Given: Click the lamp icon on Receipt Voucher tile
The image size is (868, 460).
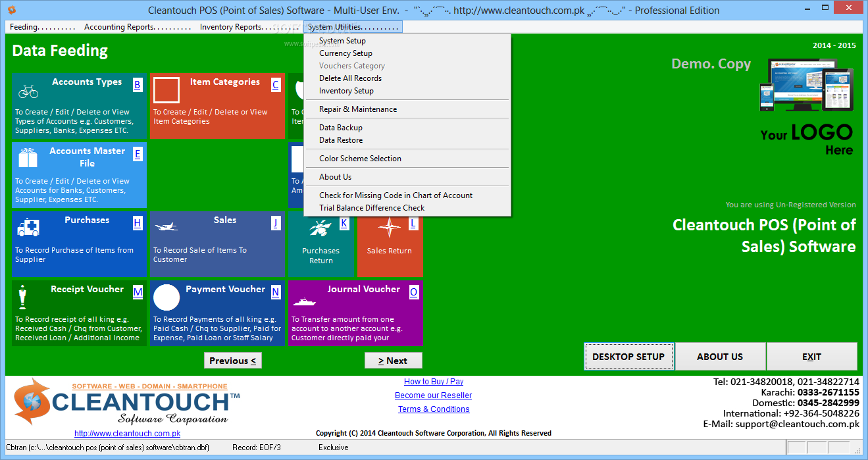Looking at the screenshot, I should pyautogui.click(x=23, y=297).
